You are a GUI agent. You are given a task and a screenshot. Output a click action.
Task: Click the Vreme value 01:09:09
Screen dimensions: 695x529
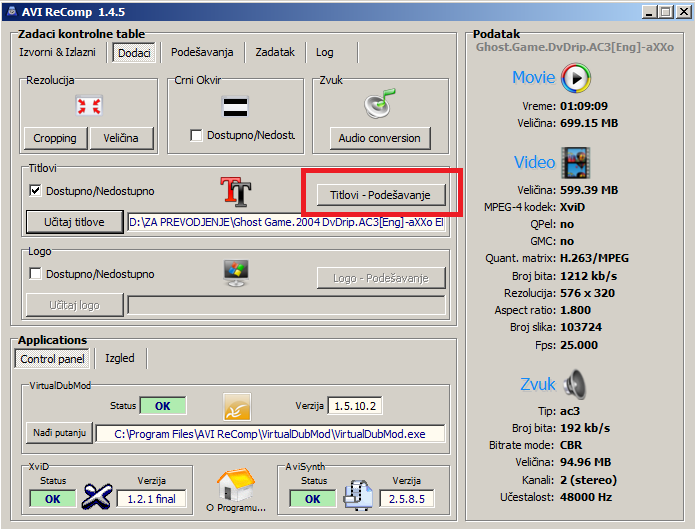pos(584,106)
